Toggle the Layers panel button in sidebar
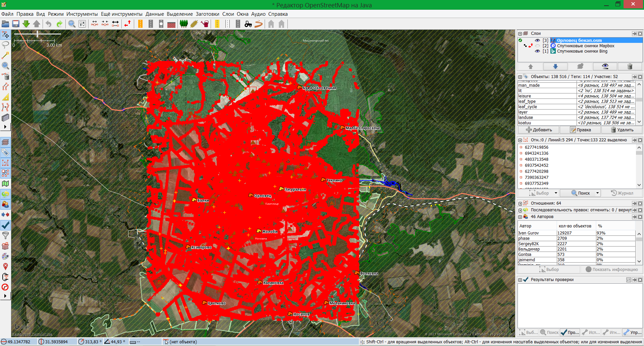This screenshot has height=346, width=644. click(5, 142)
